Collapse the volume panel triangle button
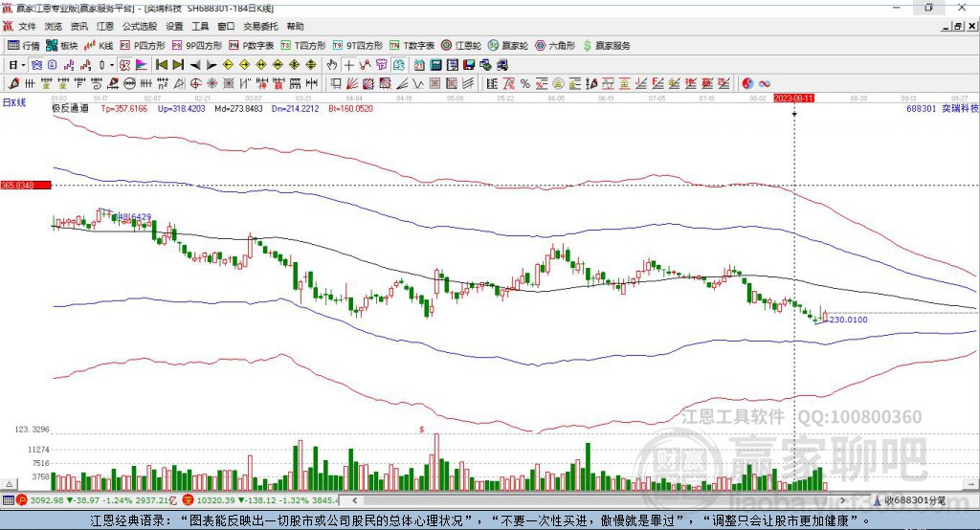Image resolution: width=980 pixels, height=530 pixels. [x=9, y=484]
